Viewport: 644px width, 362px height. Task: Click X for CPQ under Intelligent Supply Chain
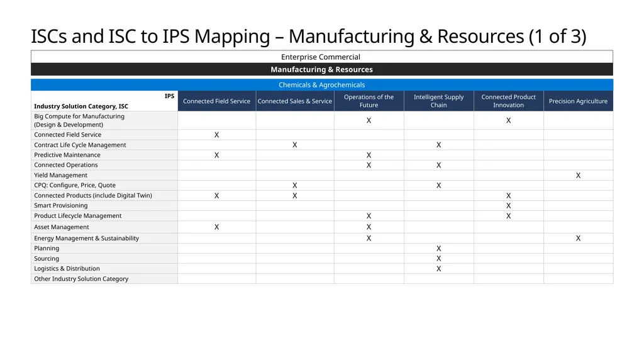coord(438,186)
